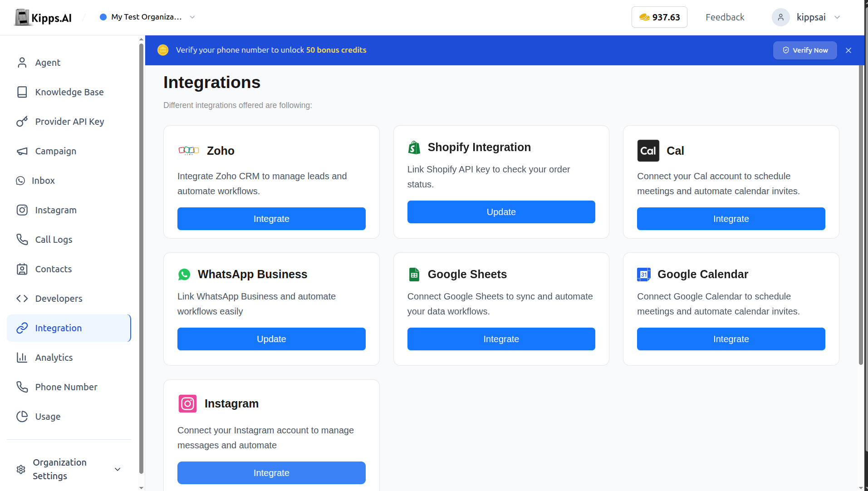Go to Knowledge Base
868x491 pixels.
pyautogui.click(x=69, y=92)
